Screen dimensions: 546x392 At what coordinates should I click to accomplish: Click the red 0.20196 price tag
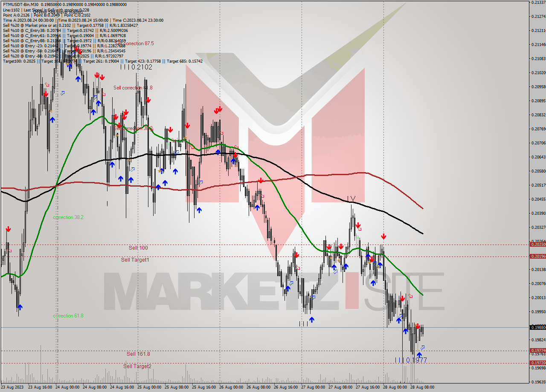(537, 256)
